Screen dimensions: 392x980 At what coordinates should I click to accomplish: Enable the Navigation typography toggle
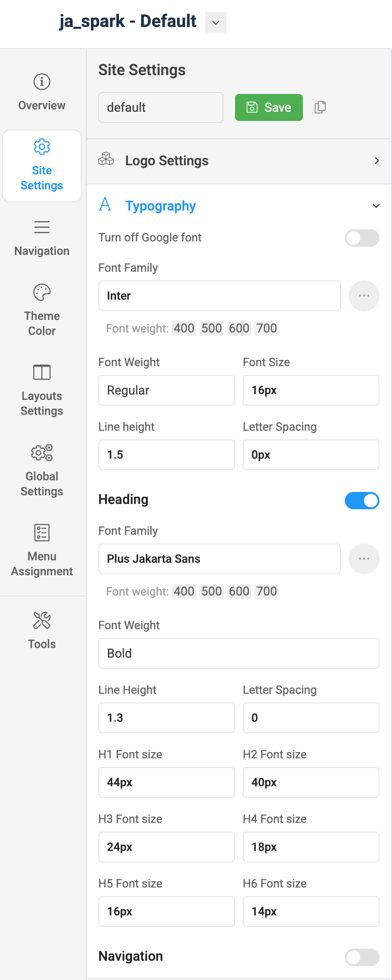(x=362, y=957)
